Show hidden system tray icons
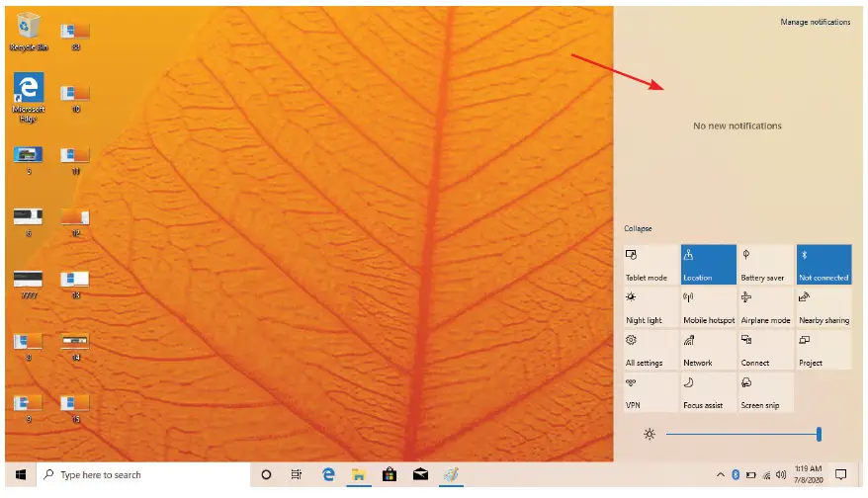The image size is (868, 498). pyautogui.click(x=720, y=474)
